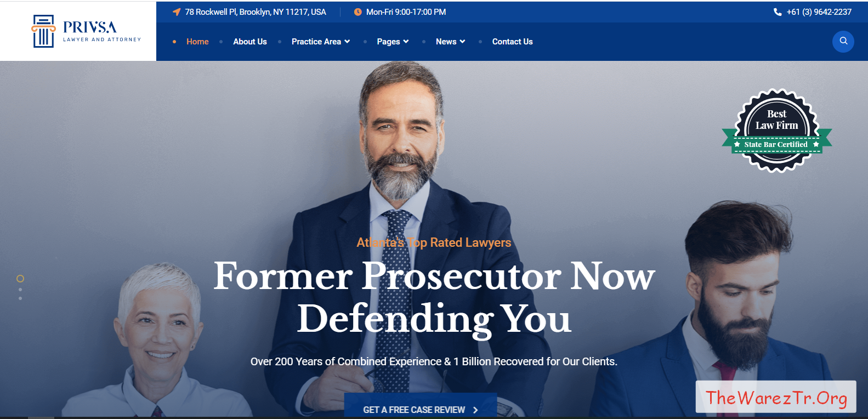Expand the News dropdown menu
Viewport: 868px width, 419px height.
451,42
